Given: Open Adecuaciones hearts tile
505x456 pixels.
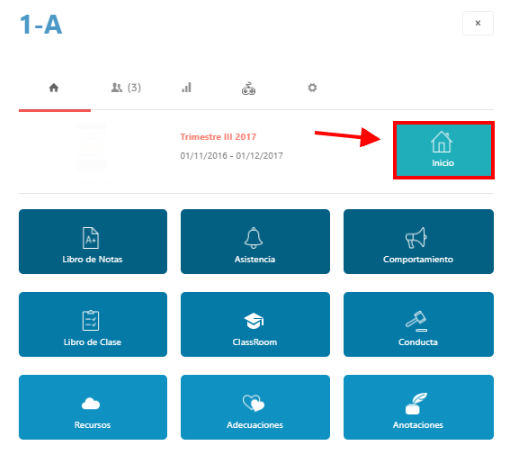Looking at the screenshot, I should tap(255, 407).
